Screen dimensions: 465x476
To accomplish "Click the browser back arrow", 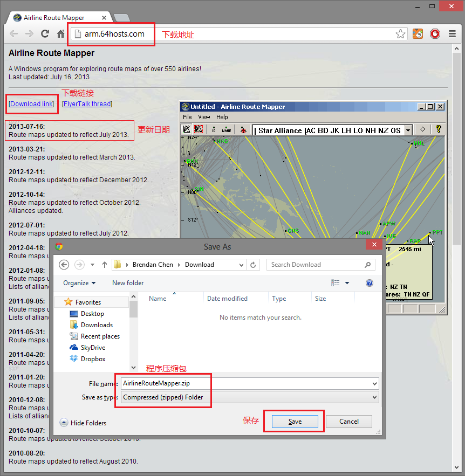I will 13,34.
